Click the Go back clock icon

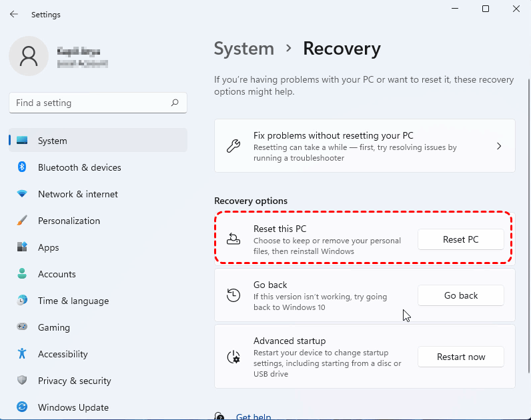tap(233, 295)
